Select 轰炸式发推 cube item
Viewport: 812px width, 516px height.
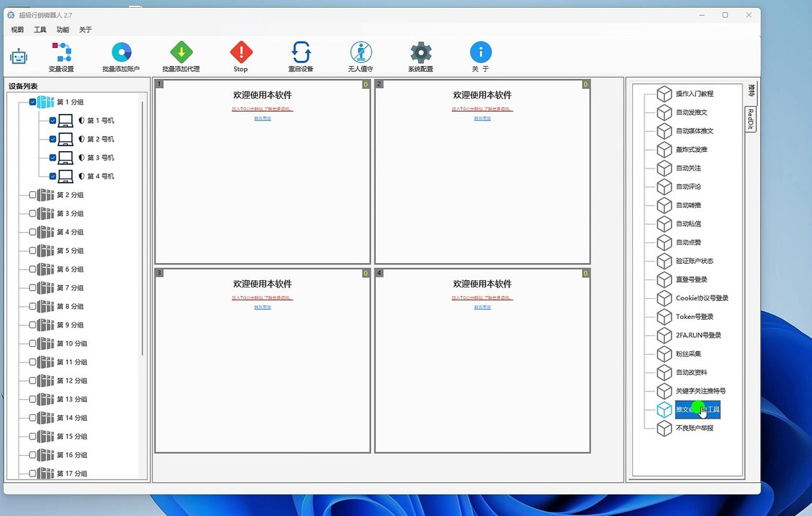(x=682, y=150)
